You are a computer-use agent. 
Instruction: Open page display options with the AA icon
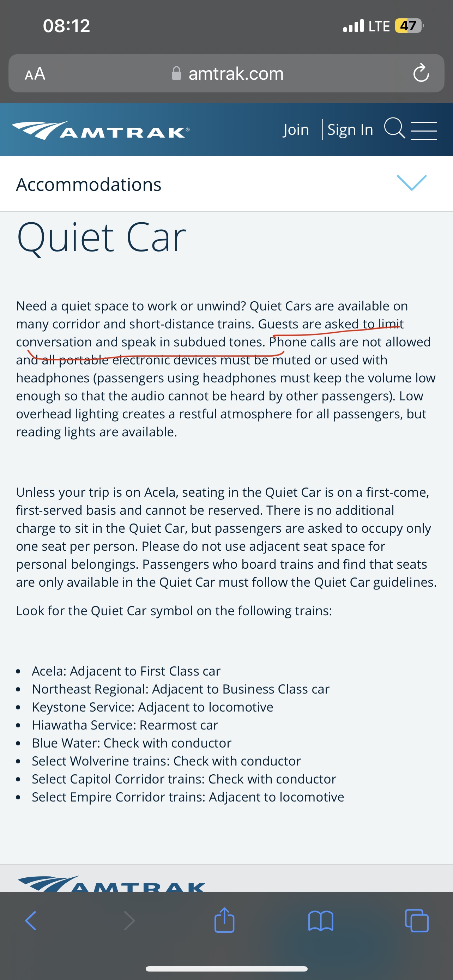(35, 73)
